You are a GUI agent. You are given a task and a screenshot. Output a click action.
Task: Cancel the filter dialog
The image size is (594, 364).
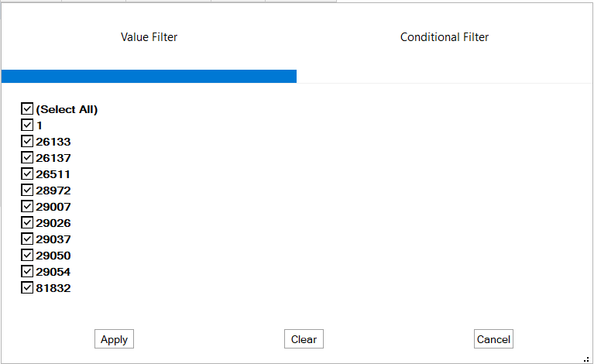pos(493,339)
